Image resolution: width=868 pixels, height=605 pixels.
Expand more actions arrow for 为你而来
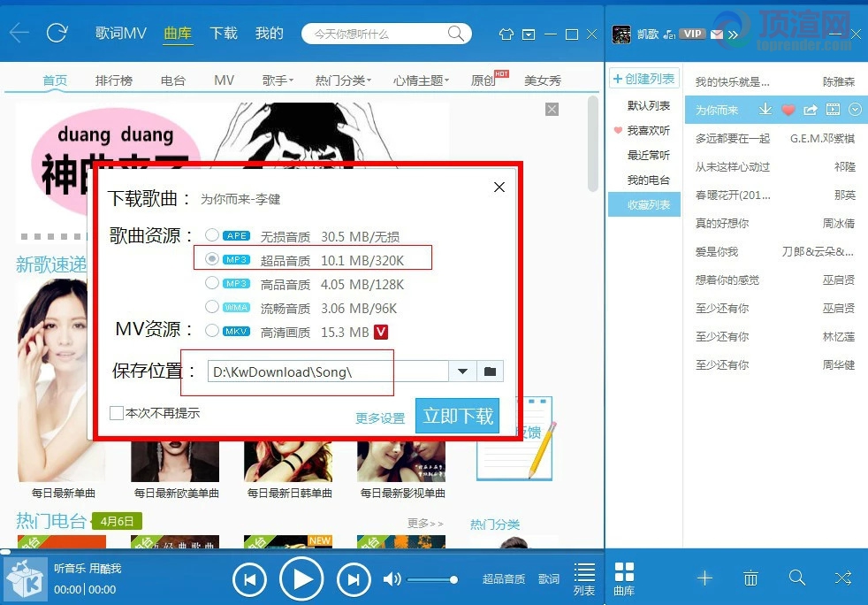856,109
